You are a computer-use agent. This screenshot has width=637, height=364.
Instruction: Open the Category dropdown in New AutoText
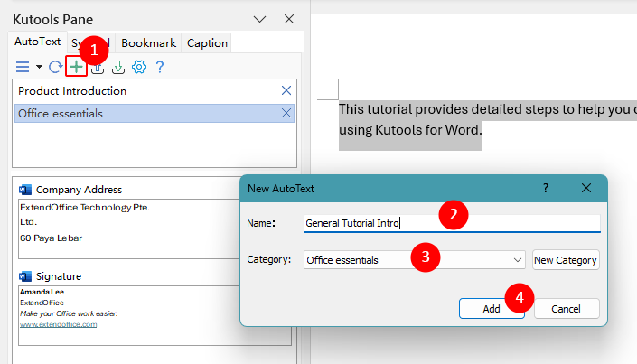(415, 259)
